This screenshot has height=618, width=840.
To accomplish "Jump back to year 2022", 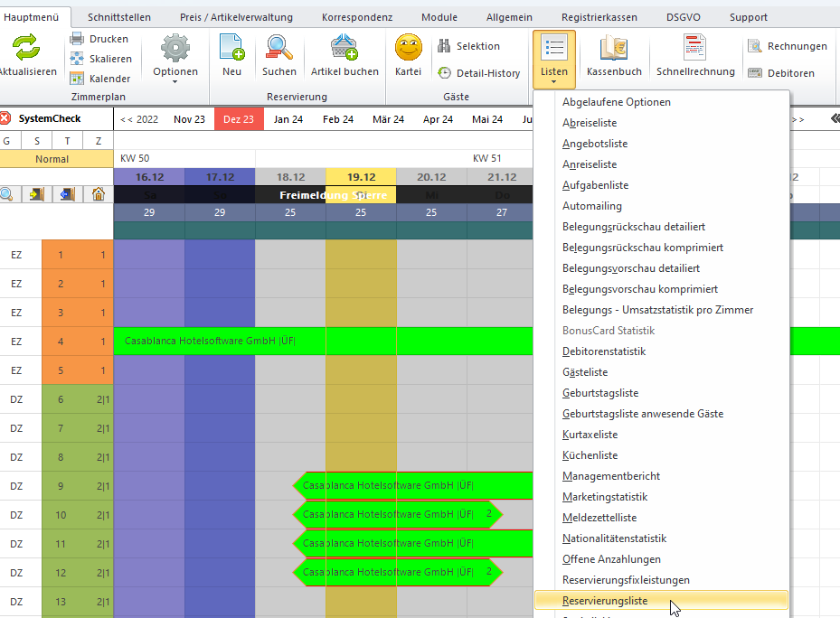I will click(x=139, y=119).
